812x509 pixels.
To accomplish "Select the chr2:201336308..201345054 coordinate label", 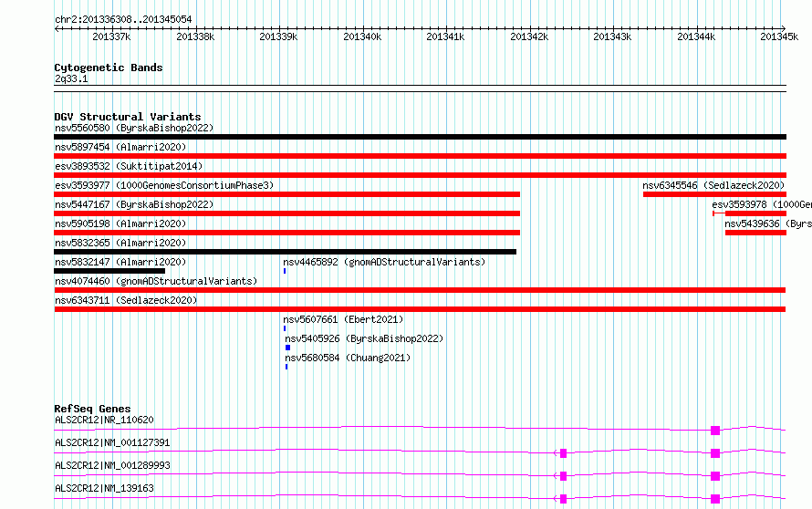I will [123, 19].
